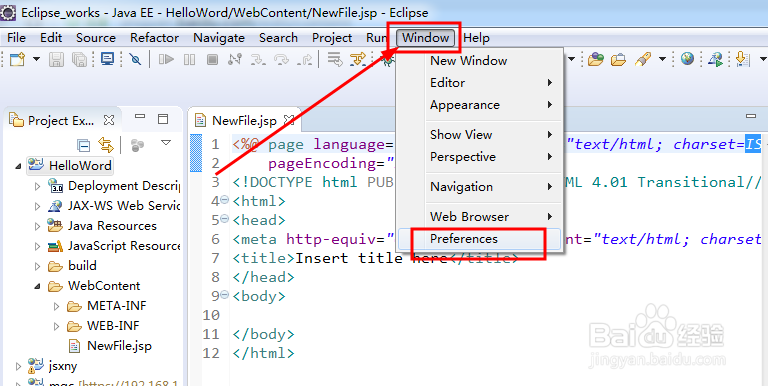Open the New wizard dropdown arrow

tap(36, 59)
